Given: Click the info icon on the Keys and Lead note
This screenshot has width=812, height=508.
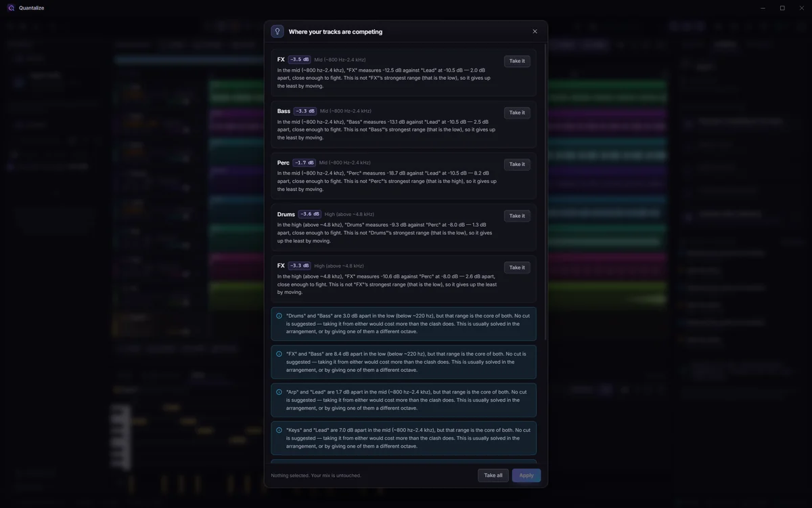Looking at the screenshot, I should point(279,430).
